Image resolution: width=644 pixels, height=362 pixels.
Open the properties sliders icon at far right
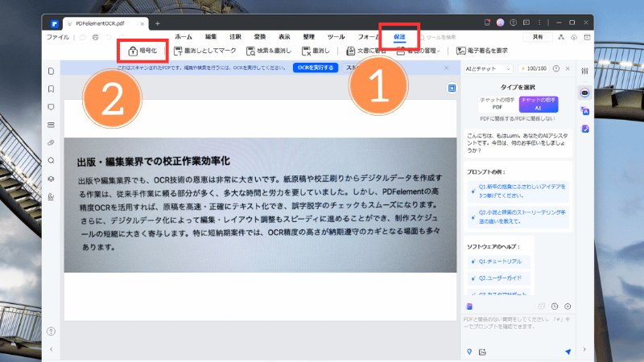[585, 71]
